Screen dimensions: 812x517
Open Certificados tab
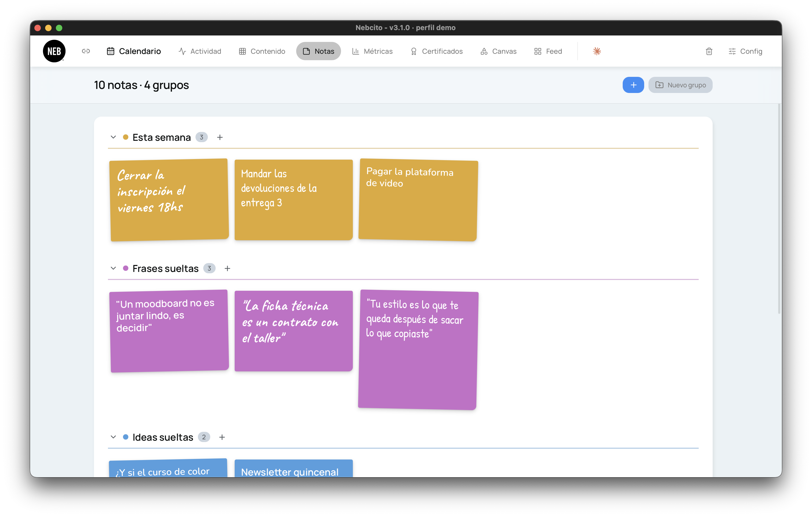coord(436,51)
